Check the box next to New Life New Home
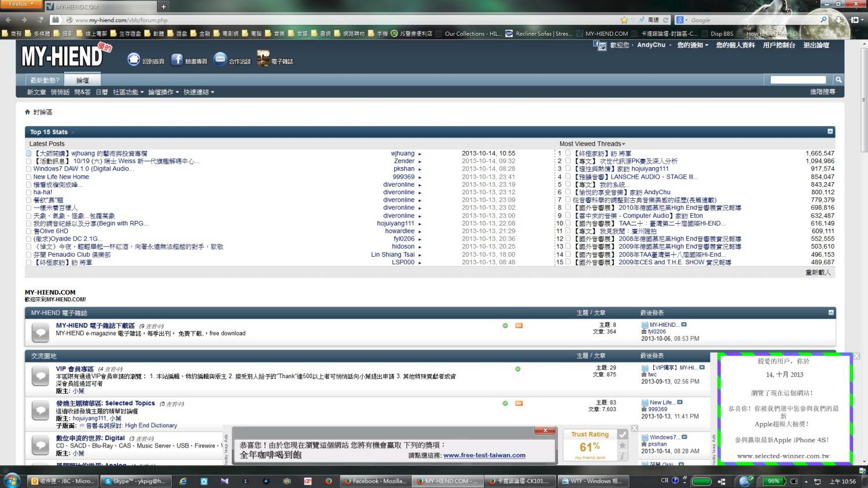868x488 pixels. click(x=28, y=177)
